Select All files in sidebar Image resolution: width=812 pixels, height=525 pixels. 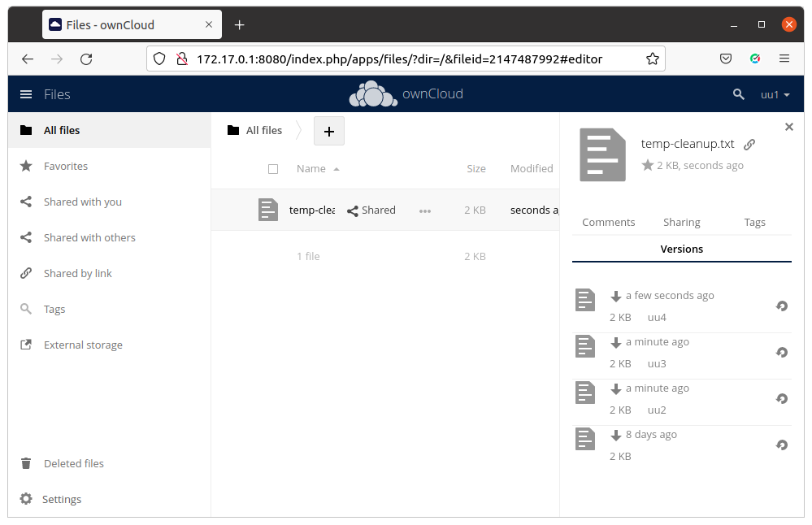pyautogui.click(x=109, y=131)
